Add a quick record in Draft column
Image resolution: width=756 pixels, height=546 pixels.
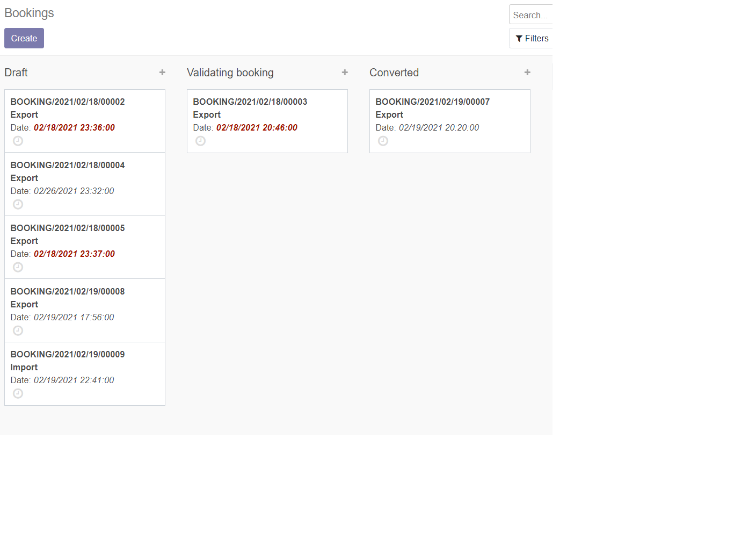(162, 73)
